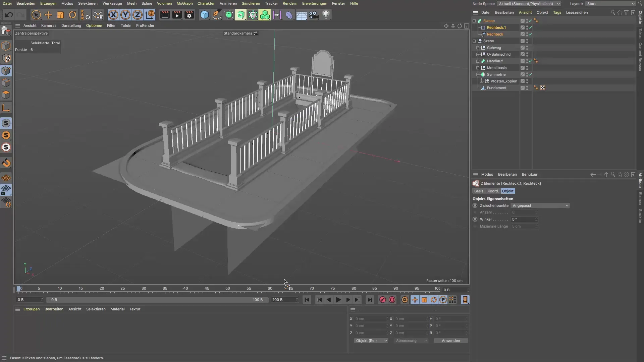Switch to Points mode in left palette
The image size is (644, 362).
(x=6, y=71)
